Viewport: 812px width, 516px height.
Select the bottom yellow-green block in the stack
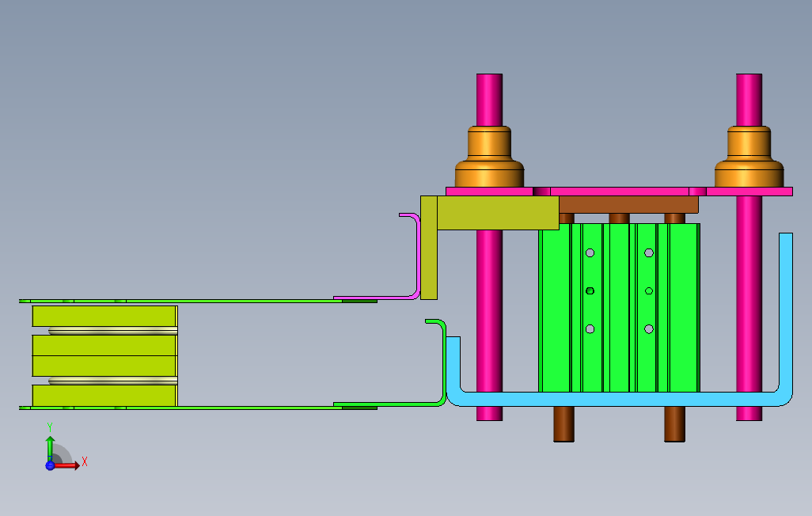pyautogui.click(x=104, y=396)
